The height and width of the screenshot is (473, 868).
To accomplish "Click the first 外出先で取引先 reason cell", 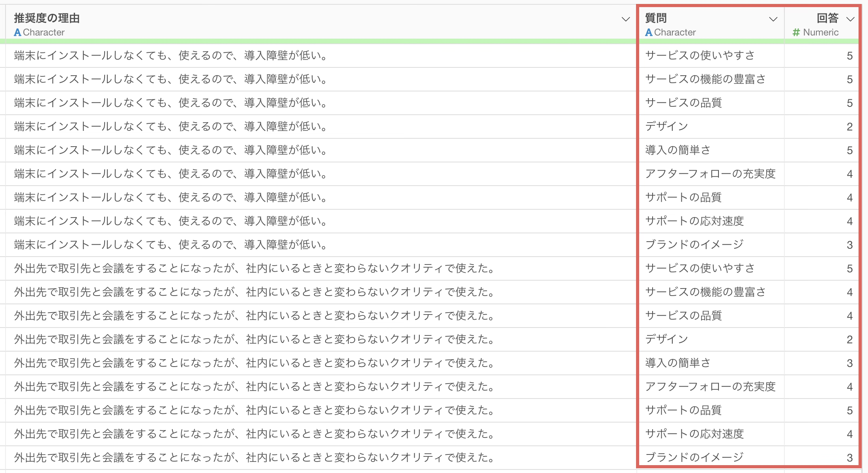I will coord(254,268).
